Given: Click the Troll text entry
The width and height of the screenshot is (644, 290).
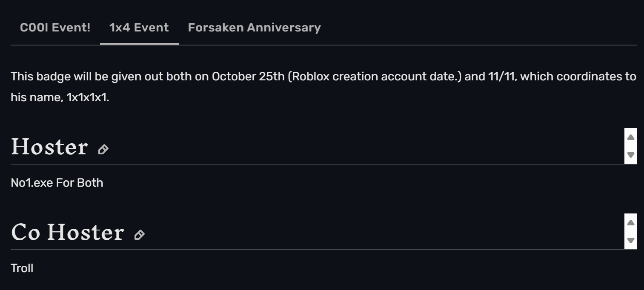Looking at the screenshot, I should 22,268.
